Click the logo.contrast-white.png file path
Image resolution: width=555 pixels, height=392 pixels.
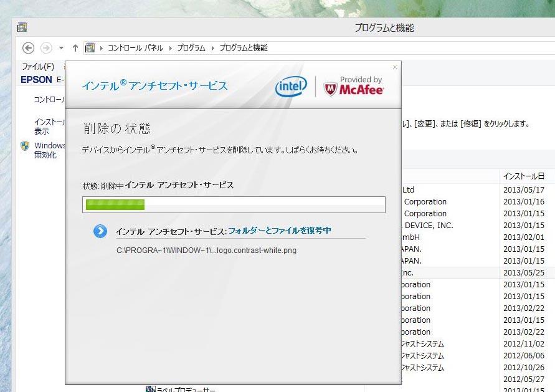[x=206, y=251]
